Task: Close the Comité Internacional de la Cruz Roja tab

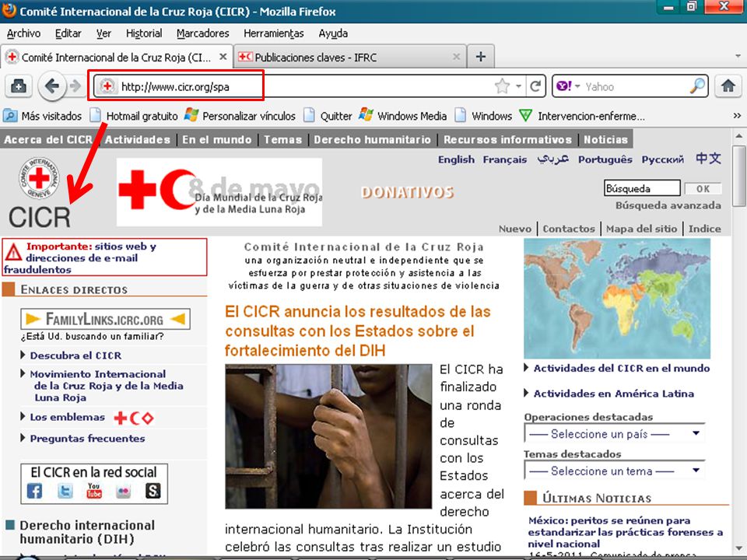Action: 223,57
